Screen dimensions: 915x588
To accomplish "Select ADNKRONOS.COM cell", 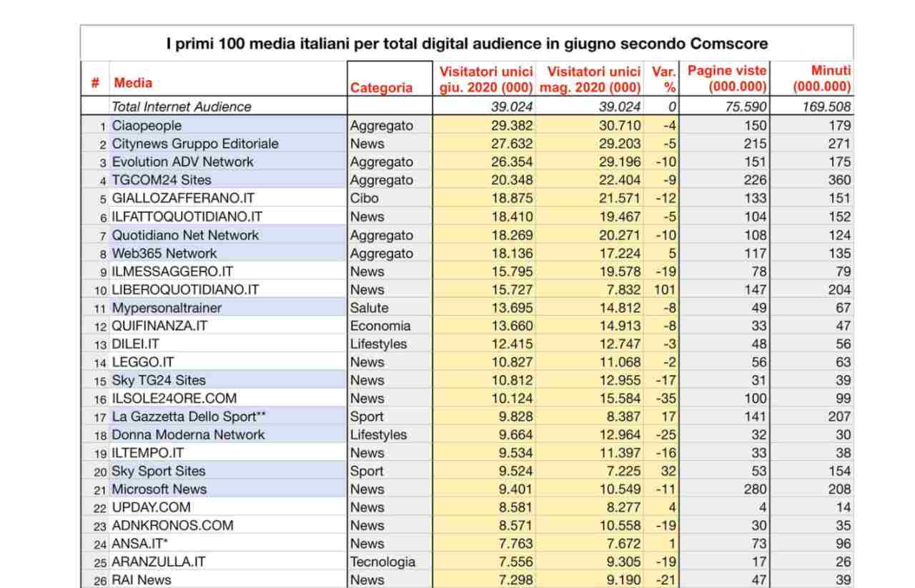I will click(x=172, y=525).
